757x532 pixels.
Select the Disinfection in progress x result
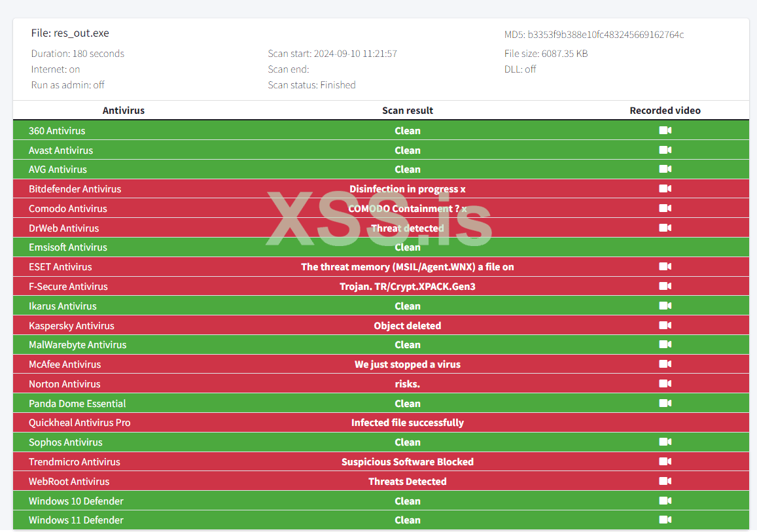408,189
